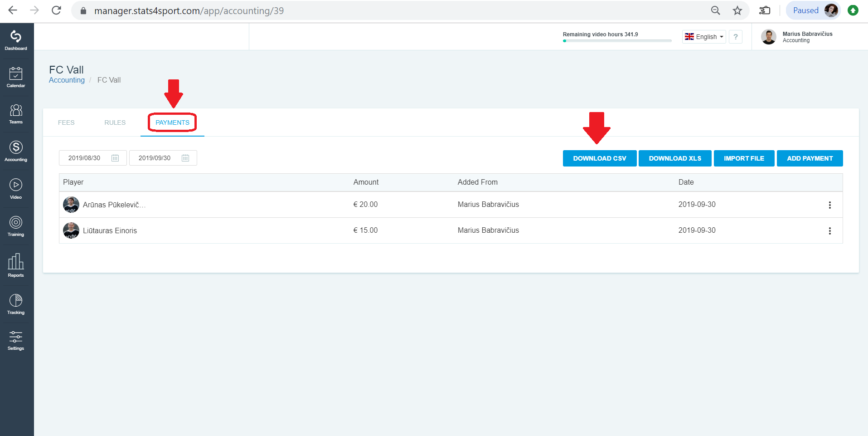The width and height of the screenshot is (868, 436).
Task: Click Marius Babravičius profile avatar in header
Action: (769, 37)
